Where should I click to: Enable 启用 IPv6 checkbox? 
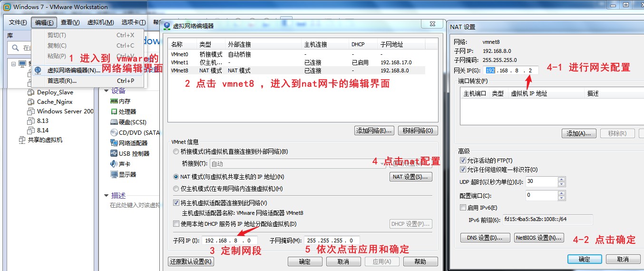pyautogui.click(x=463, y=208)
